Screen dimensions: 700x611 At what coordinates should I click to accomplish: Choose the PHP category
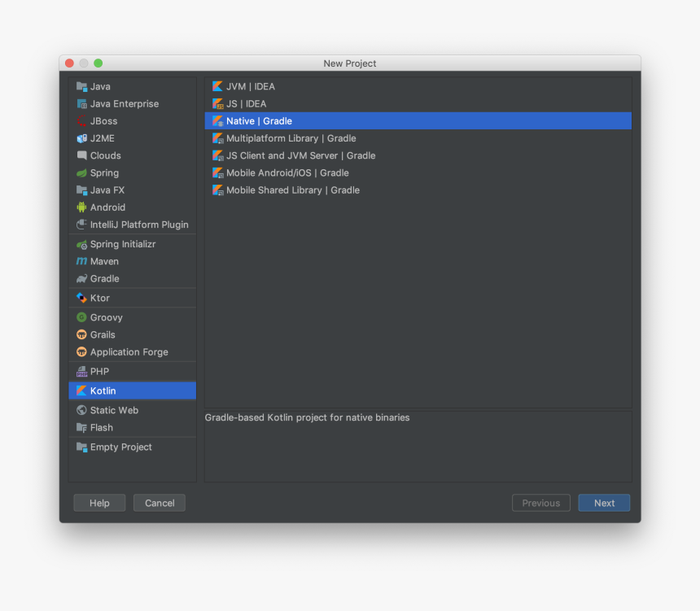coord(133,371)
